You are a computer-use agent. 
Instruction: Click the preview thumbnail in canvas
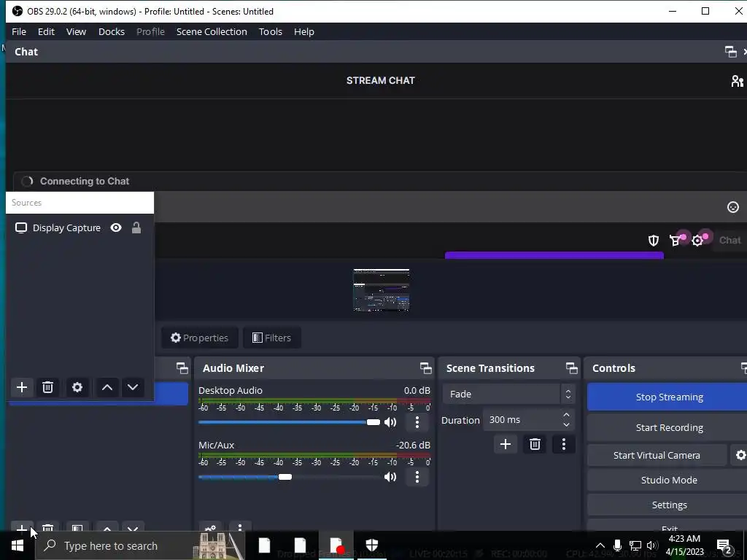pyautogui.click(x=381, y=290)
